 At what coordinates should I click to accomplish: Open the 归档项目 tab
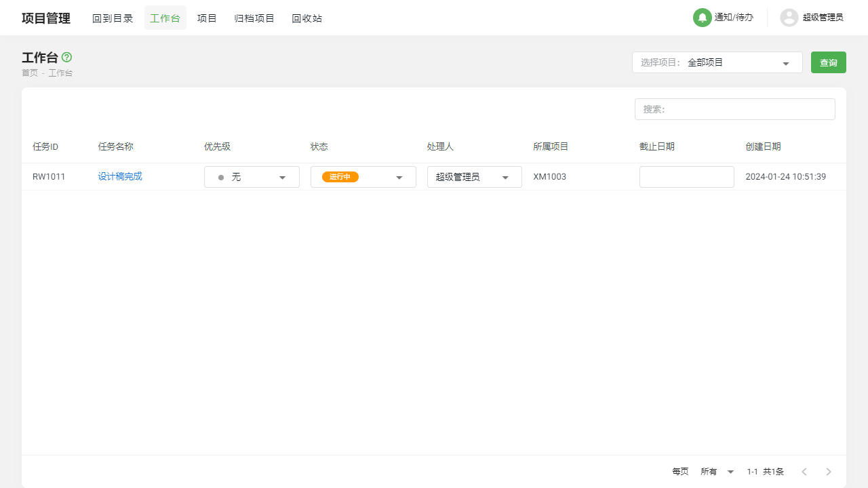pyautogui.click(x=254, y=18)
